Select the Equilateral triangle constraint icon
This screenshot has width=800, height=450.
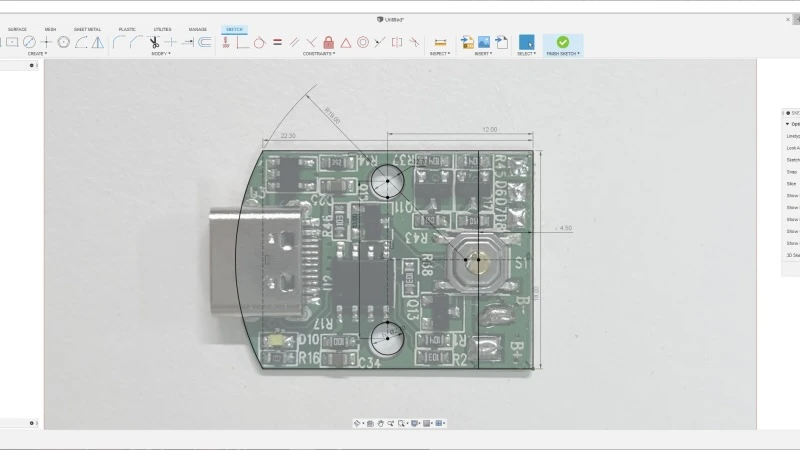coord(345,42)
